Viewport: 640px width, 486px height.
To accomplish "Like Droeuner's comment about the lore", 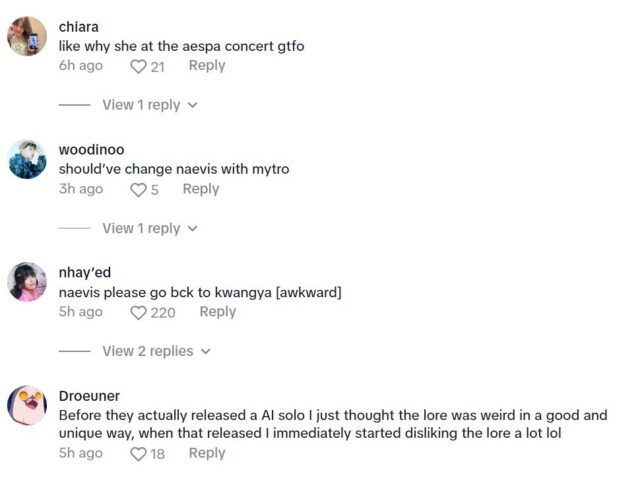I will tap(138, 454).
